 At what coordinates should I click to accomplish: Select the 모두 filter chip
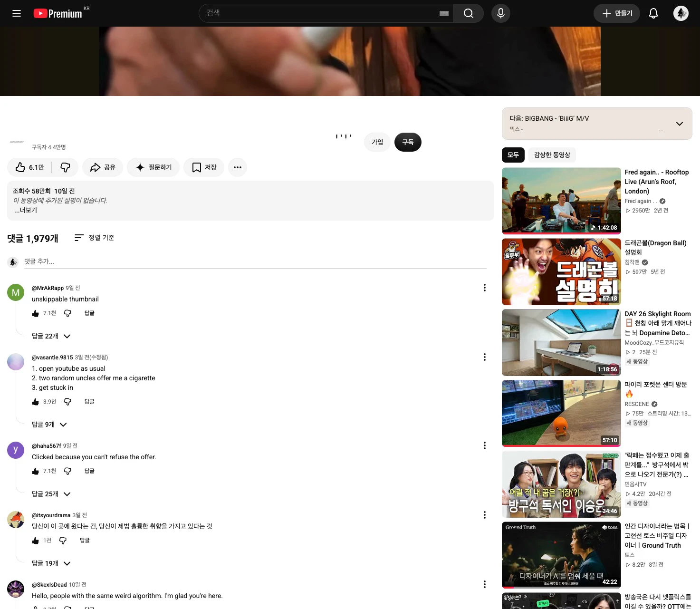tap(513, 155)
